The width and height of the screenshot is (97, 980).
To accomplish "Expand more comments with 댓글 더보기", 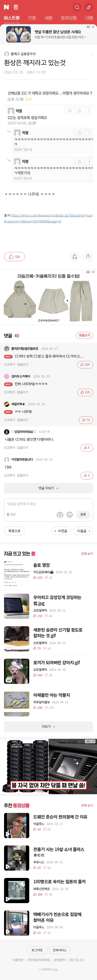I will 48,488.
